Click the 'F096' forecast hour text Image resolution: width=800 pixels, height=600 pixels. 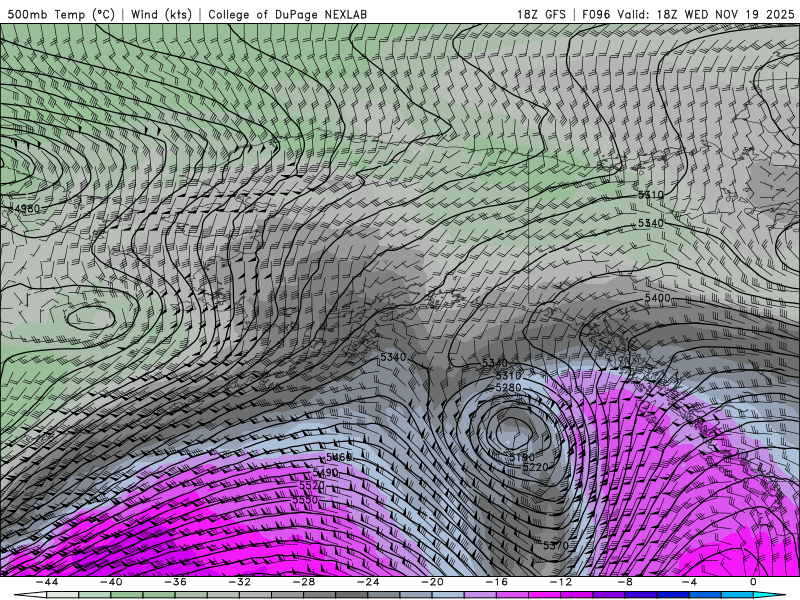click(x=596, y=14)
